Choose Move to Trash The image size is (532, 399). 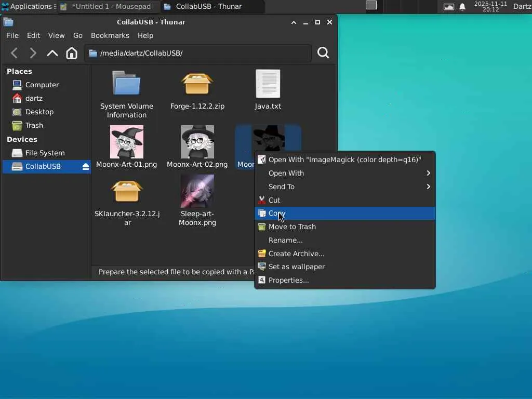pos(345,227)
